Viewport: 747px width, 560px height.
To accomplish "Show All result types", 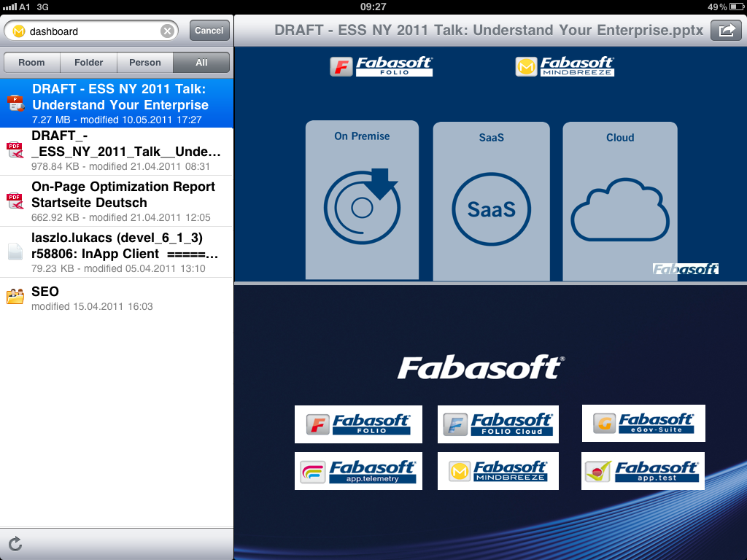I will pos(201,63).
